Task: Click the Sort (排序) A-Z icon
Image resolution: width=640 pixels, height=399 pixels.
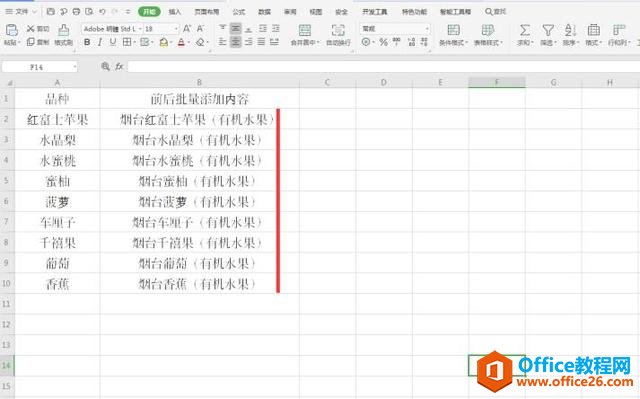Action: 570,30
